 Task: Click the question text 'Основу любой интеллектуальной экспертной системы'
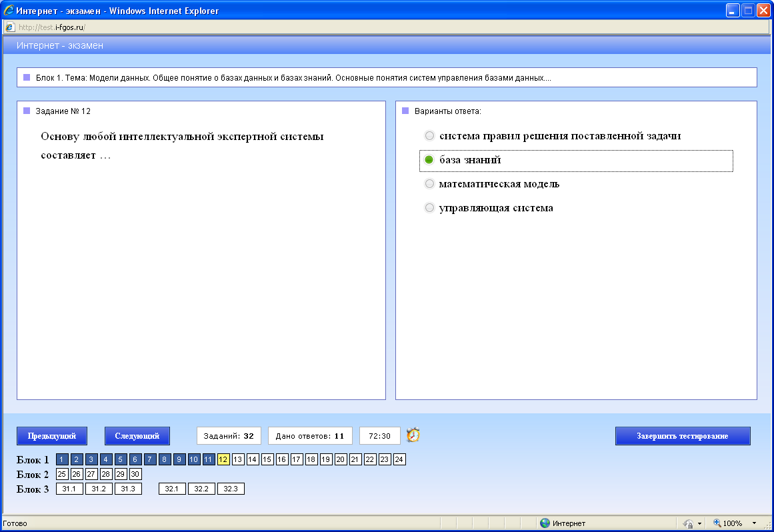point(182,137)
